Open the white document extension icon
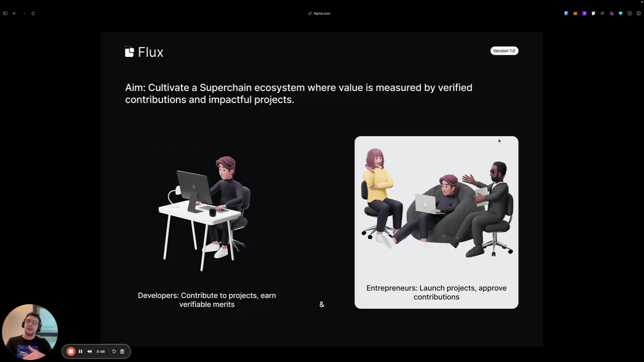644x362 pixels. 593,14
